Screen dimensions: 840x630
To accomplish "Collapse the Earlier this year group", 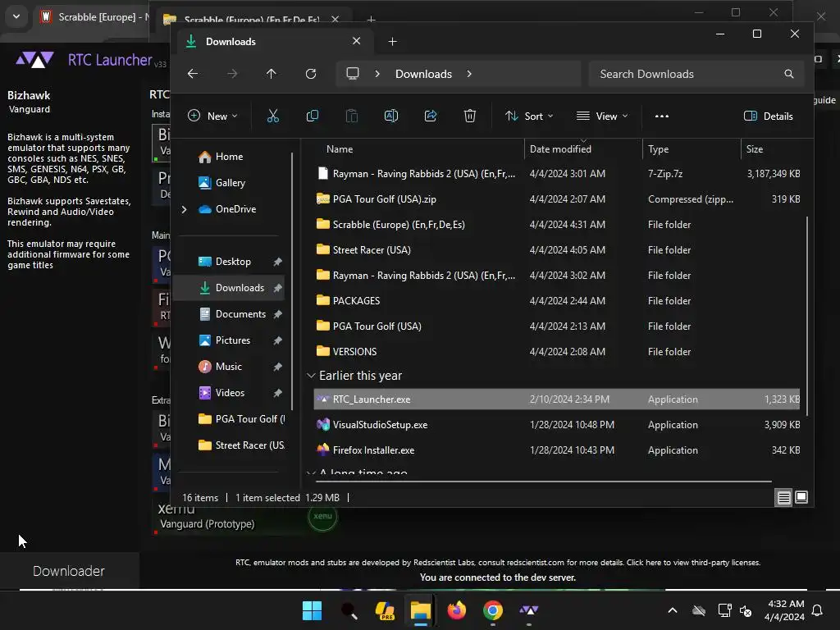I will (x=311, y=376).
